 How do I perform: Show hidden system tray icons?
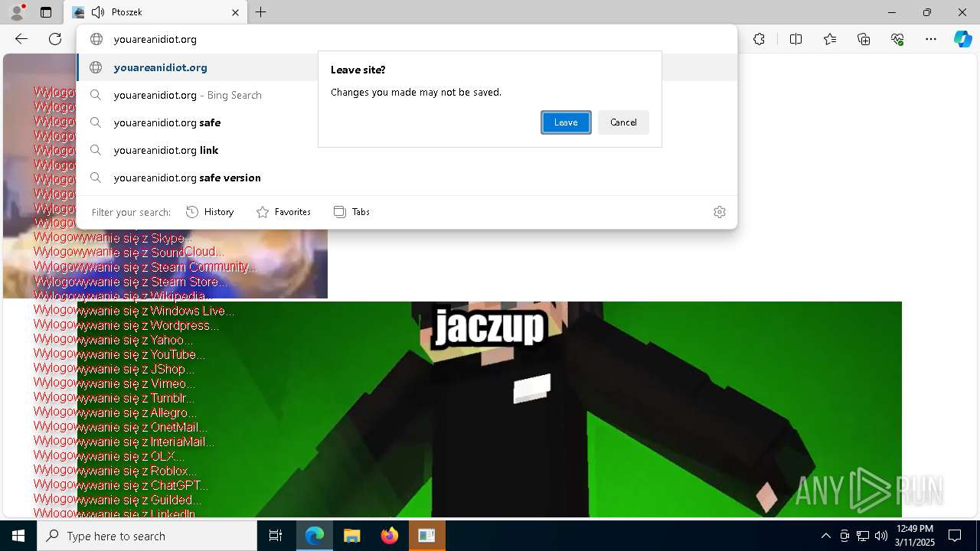(825, 536)
